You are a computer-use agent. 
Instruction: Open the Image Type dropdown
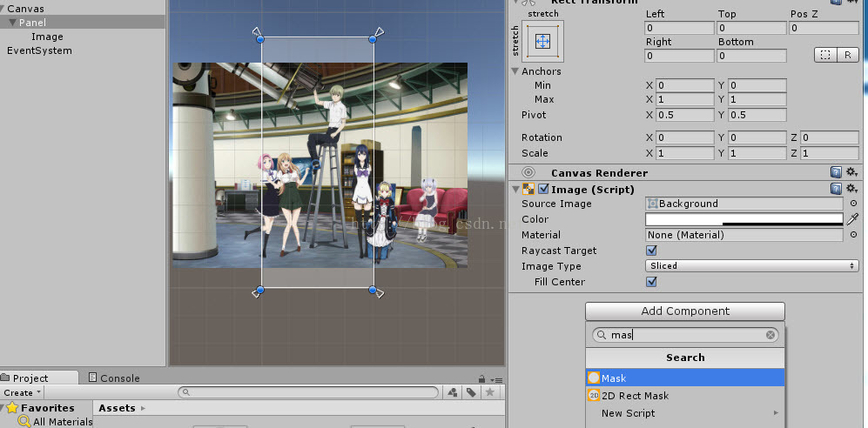point(751,266)
